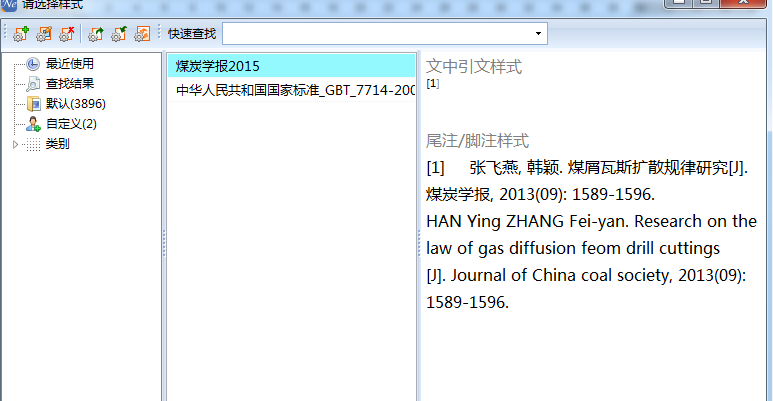
Task: Expand the 类别 node triangle
Action: [x=15, y=145]
